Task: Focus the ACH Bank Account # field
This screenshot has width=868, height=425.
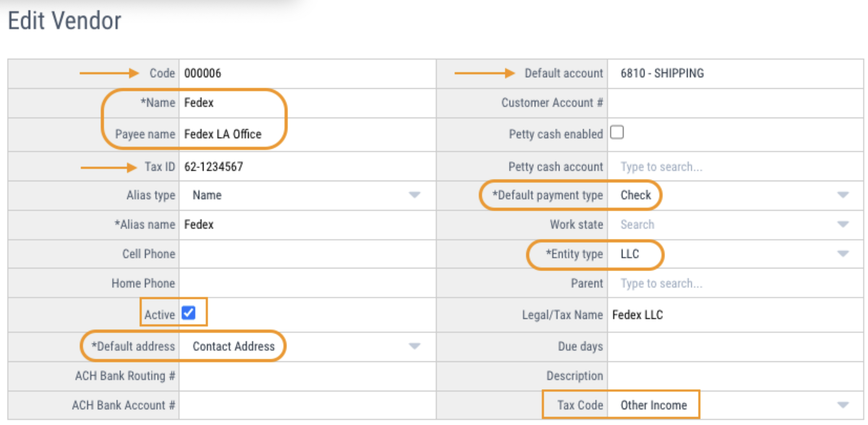Action: (308, 405)
